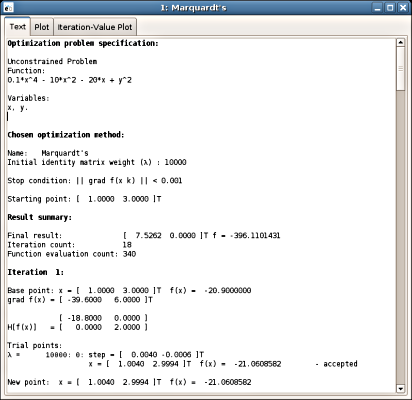The image size is (412, 400).
Task: Click the 'Iteration count: 18' line
Action: (69, 245)
